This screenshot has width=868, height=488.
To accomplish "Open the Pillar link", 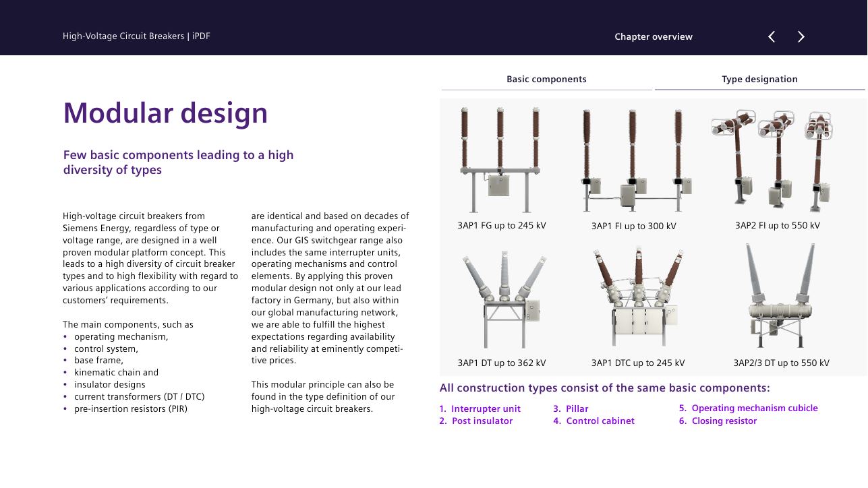I will click(571, 409).
